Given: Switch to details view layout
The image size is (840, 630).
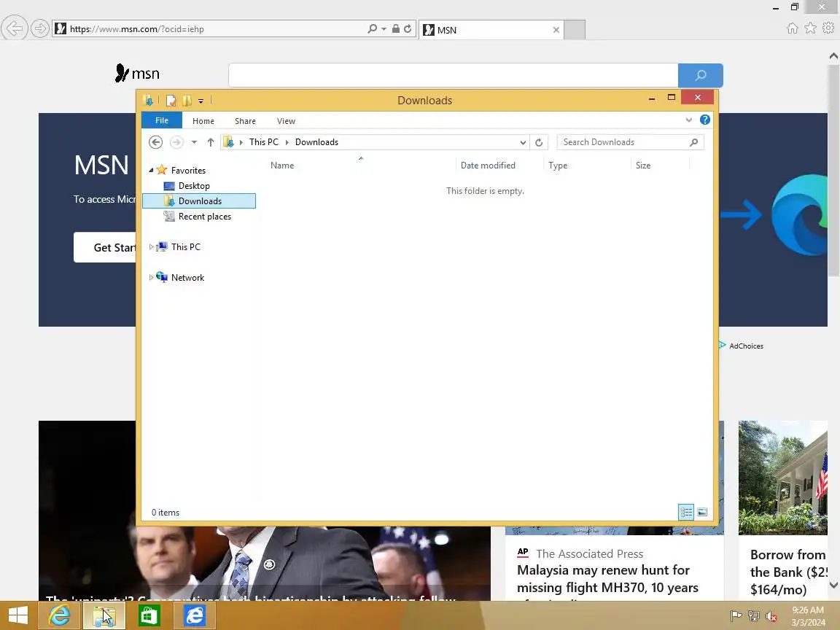Looking at the screenshot, I should coord(685,512).
